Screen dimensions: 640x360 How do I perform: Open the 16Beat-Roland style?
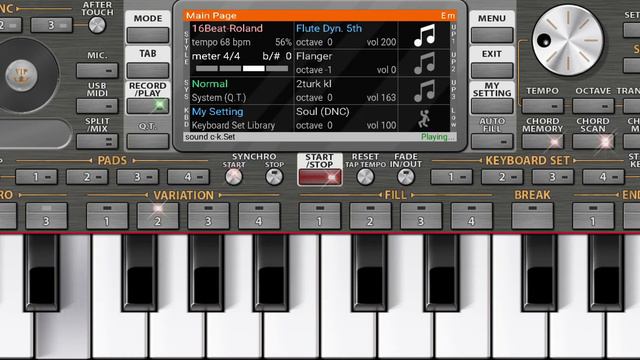pyautogui.click(x=227, y=29)
